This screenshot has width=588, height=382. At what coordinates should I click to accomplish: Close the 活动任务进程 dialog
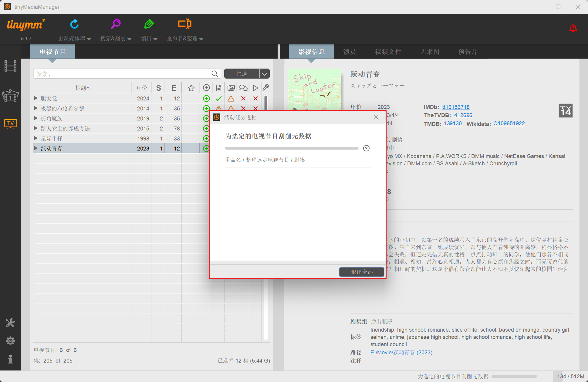[376, 117]
